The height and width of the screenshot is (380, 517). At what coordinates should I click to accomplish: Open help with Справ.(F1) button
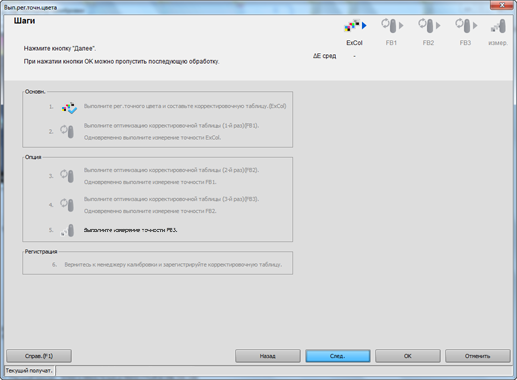[x=39, y=356]
